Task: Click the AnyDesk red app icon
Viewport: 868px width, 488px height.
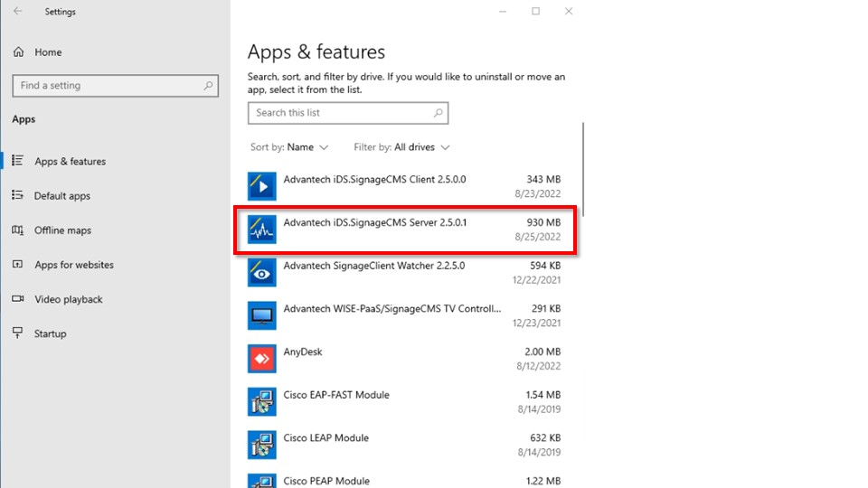Action: [262, 359]
